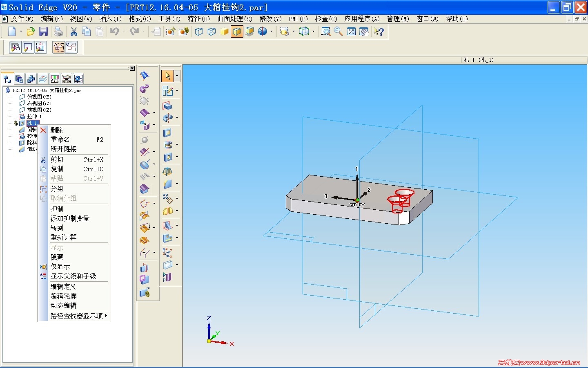Click the Pan hand icon
This screenshot has height=368, width=588.
[364, 31]
